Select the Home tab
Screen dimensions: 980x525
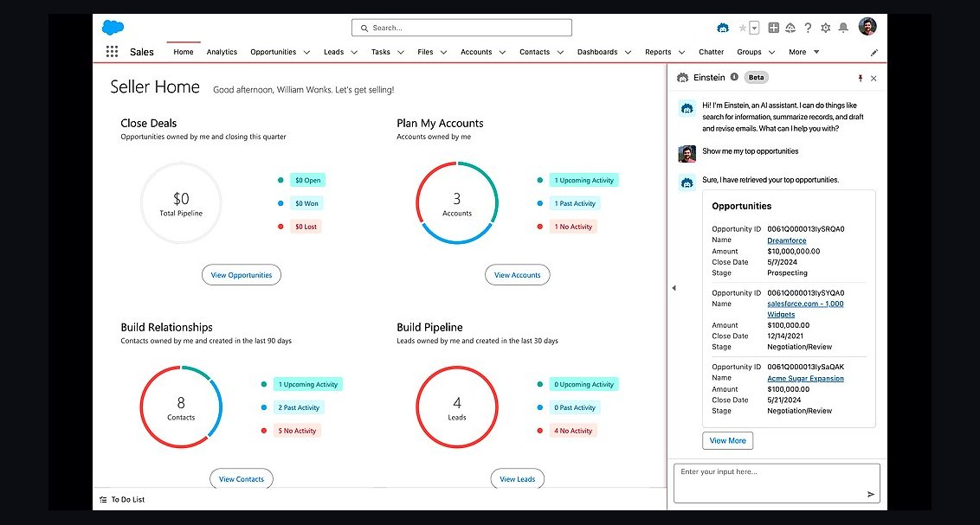tap(184, 52)
